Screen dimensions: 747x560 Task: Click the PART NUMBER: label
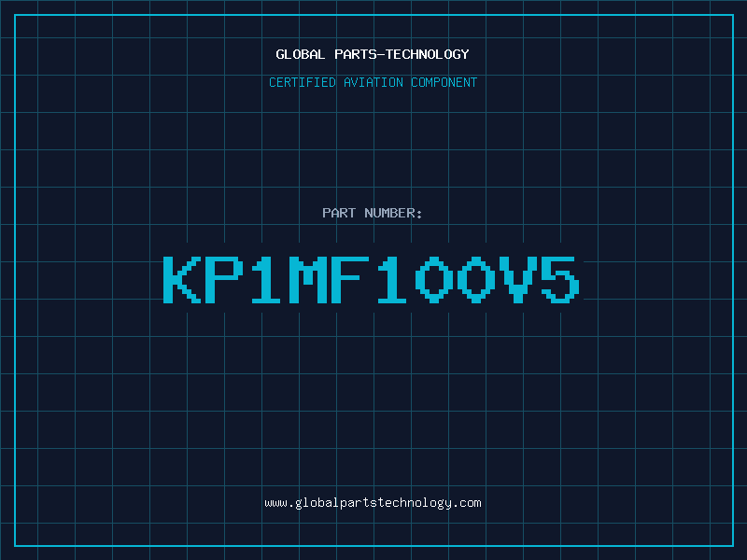point(372,213)
